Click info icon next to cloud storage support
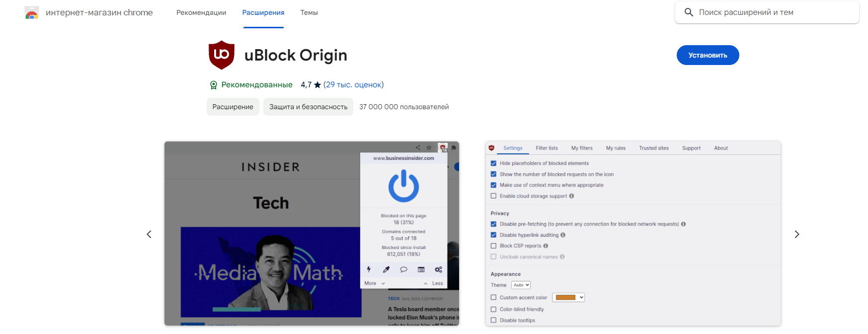 (x=571, y=196)
